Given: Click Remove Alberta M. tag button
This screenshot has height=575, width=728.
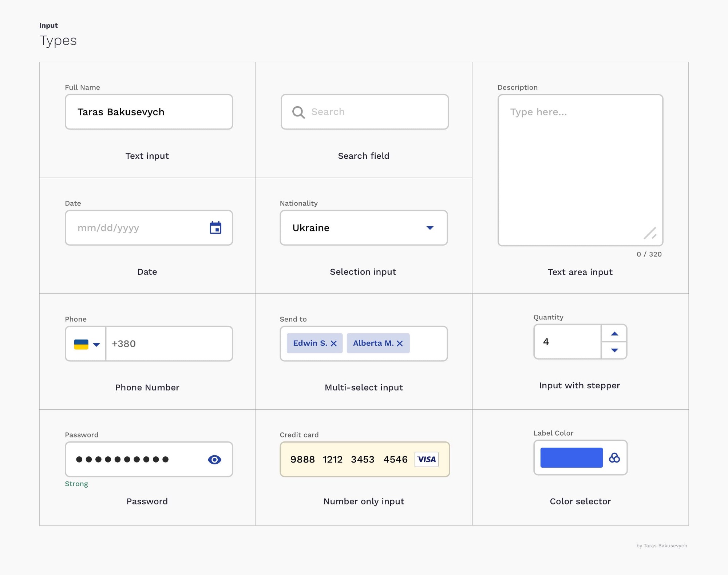Looking at the screenshot, I should coord(401,343).
